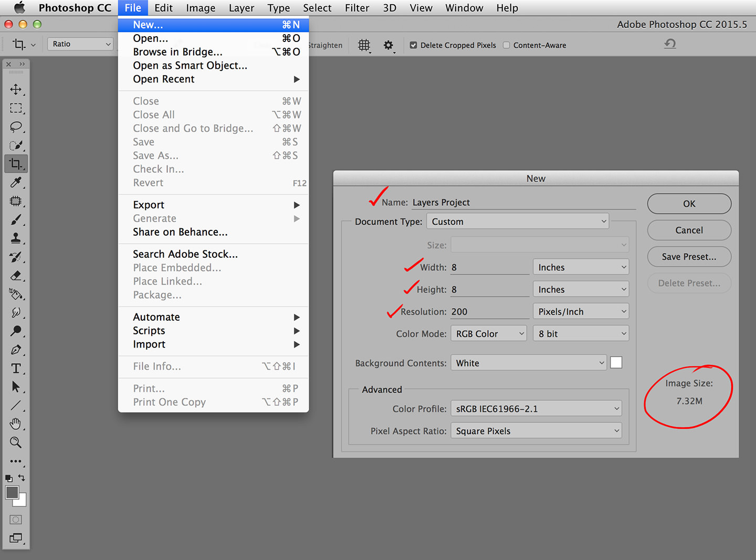Select the Line tool

point(16,406)
